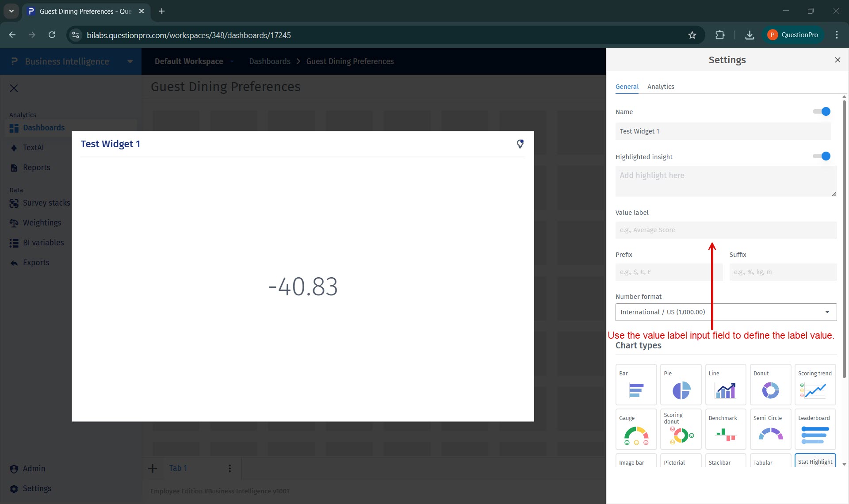Switch to the Analytics settings tab
Image resolution: width=849 pixels, height=504 pixels.
click(661, 87)
